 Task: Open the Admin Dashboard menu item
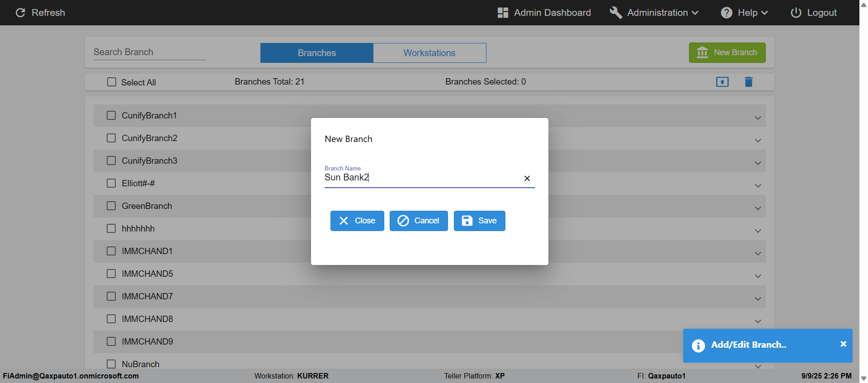click(544, 13)
